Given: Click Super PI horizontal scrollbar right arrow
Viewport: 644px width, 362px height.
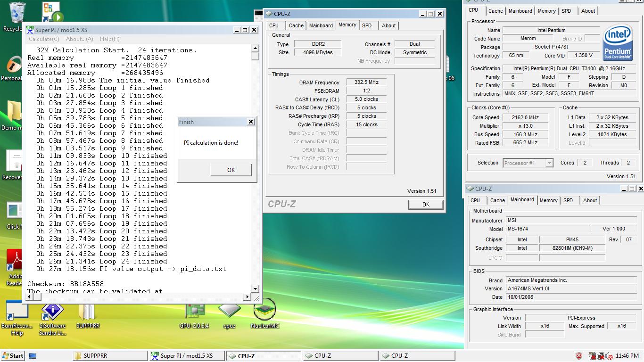Looking at the screenshot, I should pos(248,296).
